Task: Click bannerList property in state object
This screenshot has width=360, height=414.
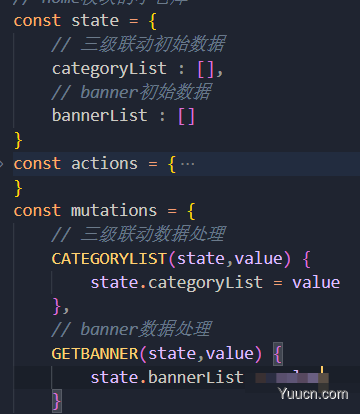Action: point(100,116)
